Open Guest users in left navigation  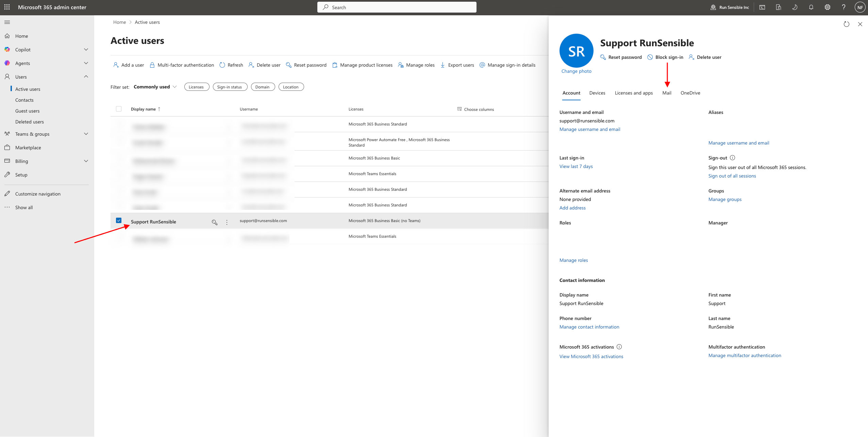point(28,111)
